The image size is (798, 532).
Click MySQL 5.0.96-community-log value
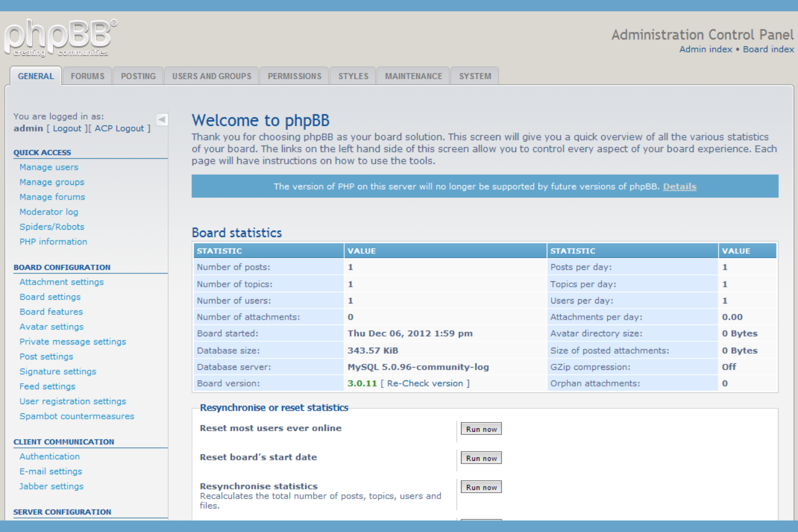tap(418, 367)
